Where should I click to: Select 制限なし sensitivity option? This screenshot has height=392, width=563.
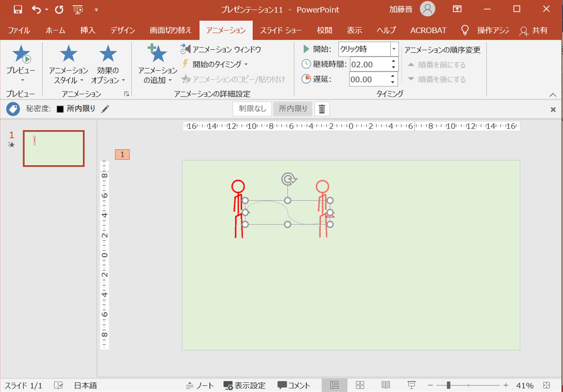click(x=252, y=108)
